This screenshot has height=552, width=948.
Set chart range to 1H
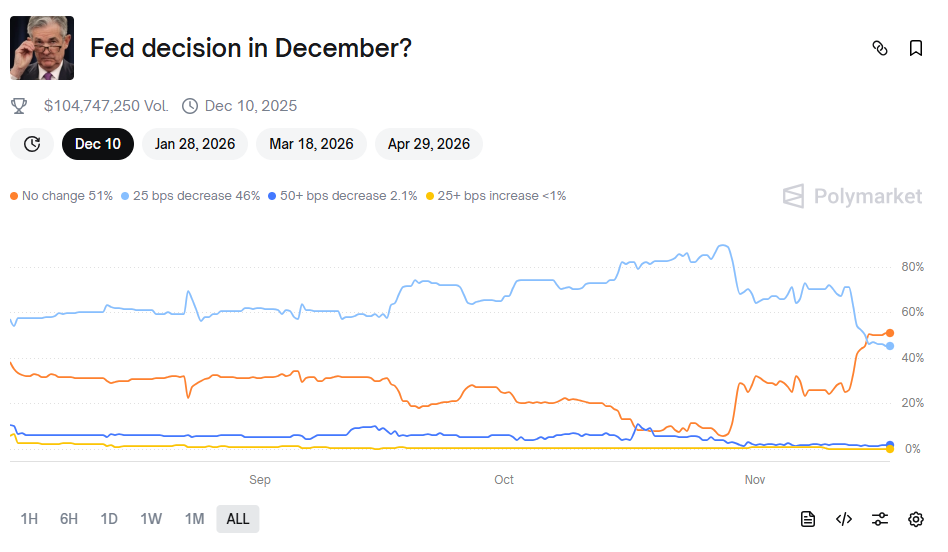[x=29, y=519]
